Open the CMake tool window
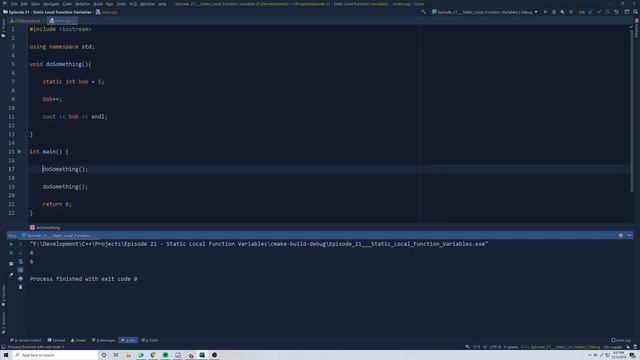 click(78, 340)
